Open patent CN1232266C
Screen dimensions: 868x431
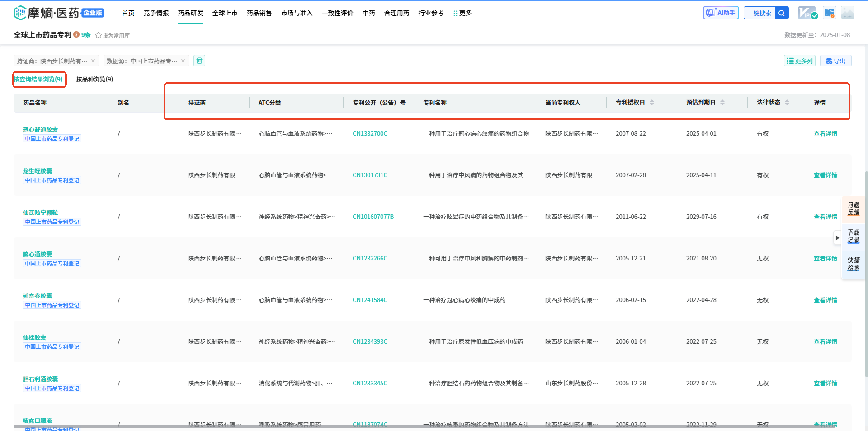pyautogui.click(x=370, y=258)
